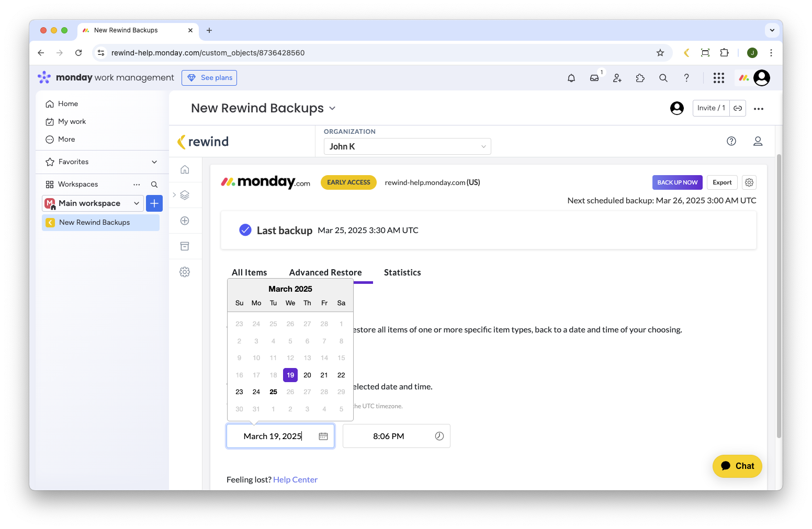Image resolution: width=812 pixels, height=529 pixels.
Task: Open the help question mark in header
Action: 686,78
